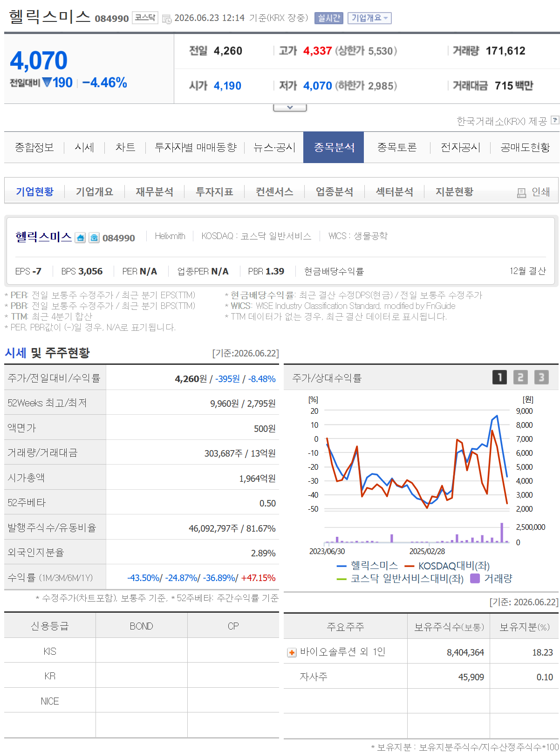The width and height of the screenshot is (560, 753).
Task: Click the 18.23 holding percentage cell
Action: [524, 651]
